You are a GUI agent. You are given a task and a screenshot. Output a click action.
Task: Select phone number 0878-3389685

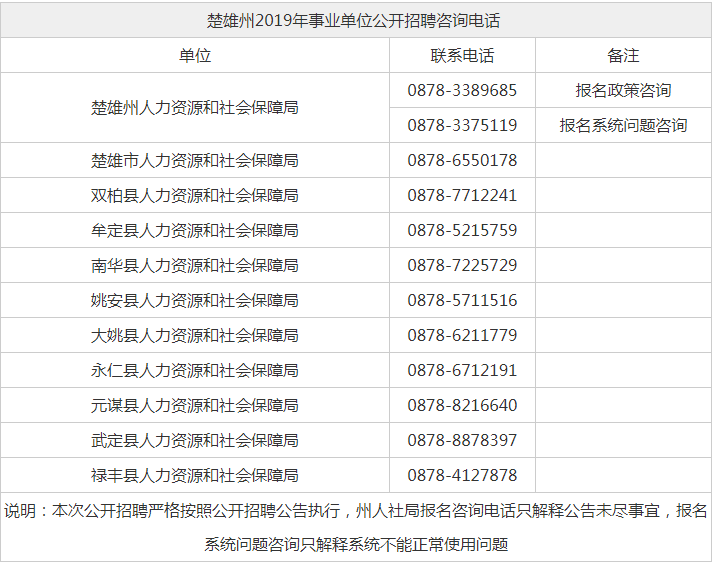point(462,90)
